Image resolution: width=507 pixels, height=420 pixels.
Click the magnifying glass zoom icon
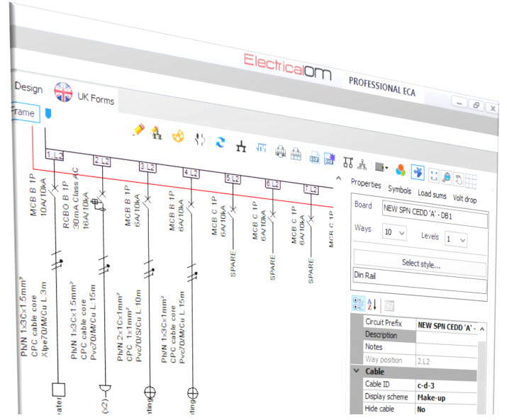(x=446, y=177)
